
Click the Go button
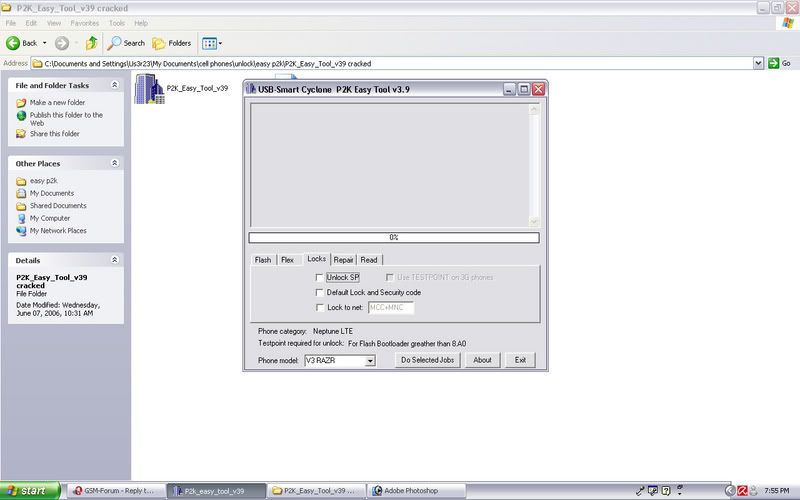[779, 63]
